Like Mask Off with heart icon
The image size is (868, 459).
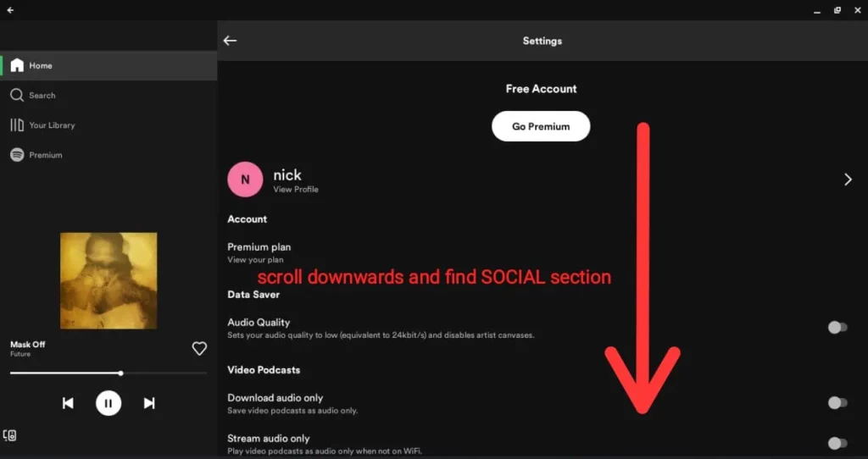199,348
